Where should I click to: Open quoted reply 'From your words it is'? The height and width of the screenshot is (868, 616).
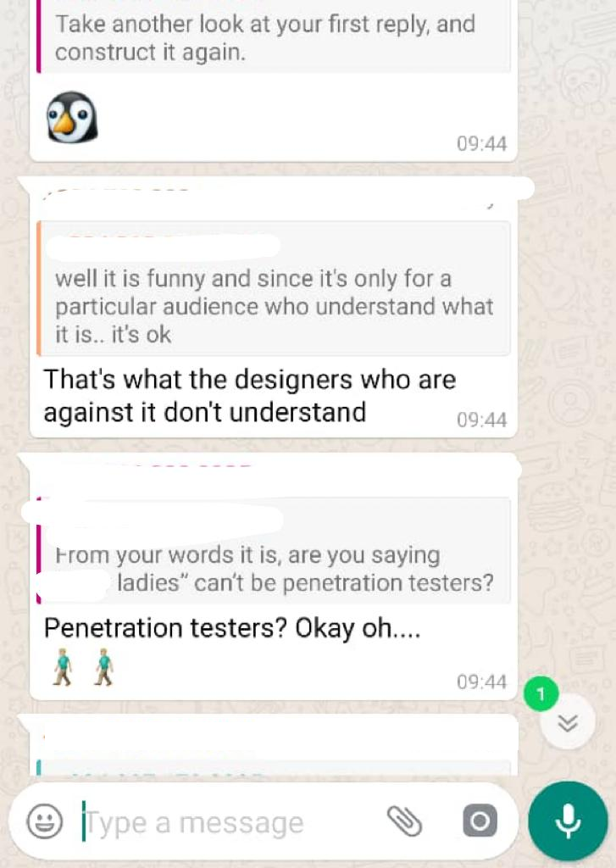tap(274, 550)
